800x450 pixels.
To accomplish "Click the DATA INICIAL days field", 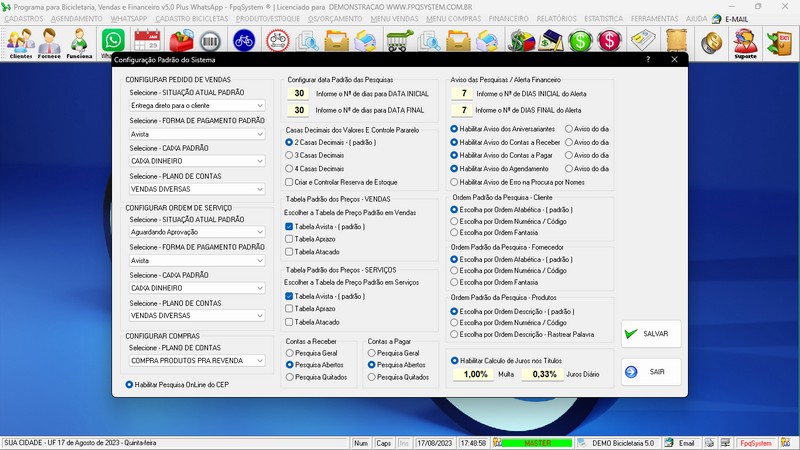I will (299, 93).
